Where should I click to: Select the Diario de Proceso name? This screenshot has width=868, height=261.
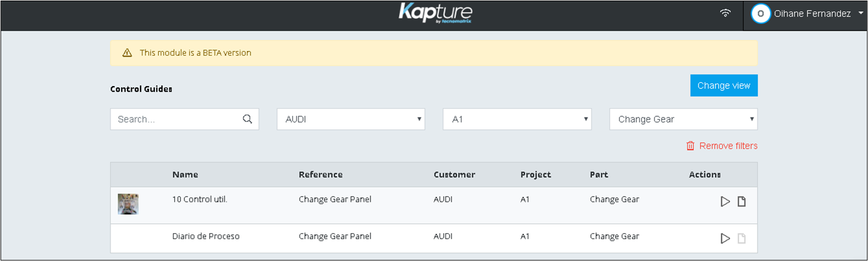coord(206,236)
